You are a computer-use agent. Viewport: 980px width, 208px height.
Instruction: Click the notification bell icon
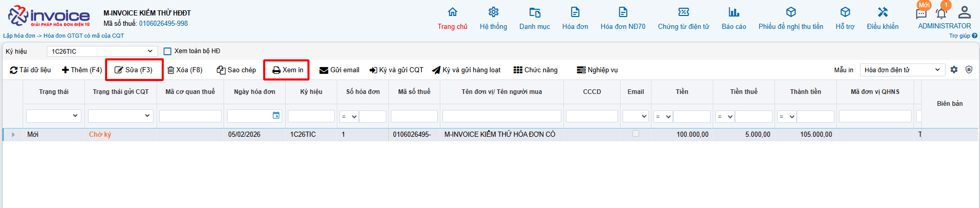coord(941,13)
